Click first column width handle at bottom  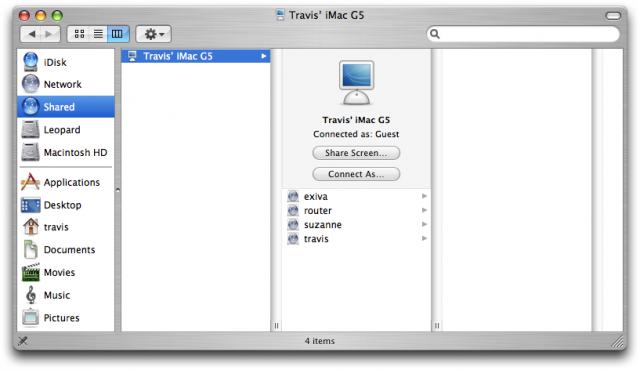pos(276,326)
